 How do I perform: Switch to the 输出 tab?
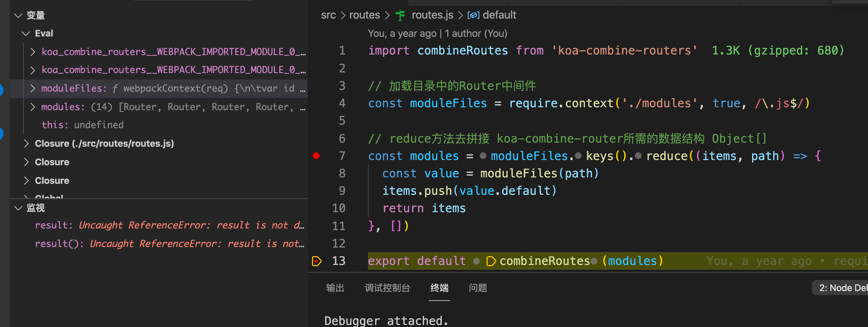click(x=335, y=288)
